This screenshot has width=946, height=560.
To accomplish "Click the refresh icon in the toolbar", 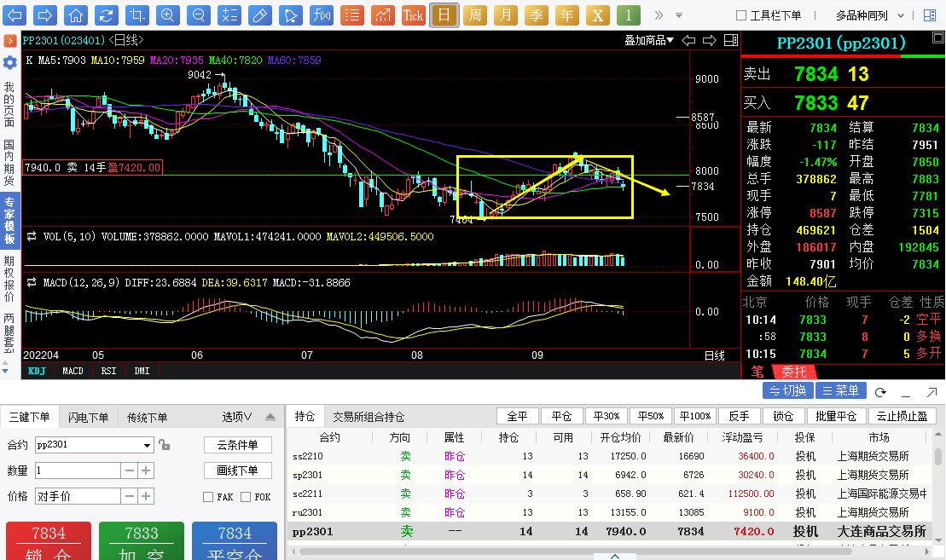I will click(x=106, y=15).
